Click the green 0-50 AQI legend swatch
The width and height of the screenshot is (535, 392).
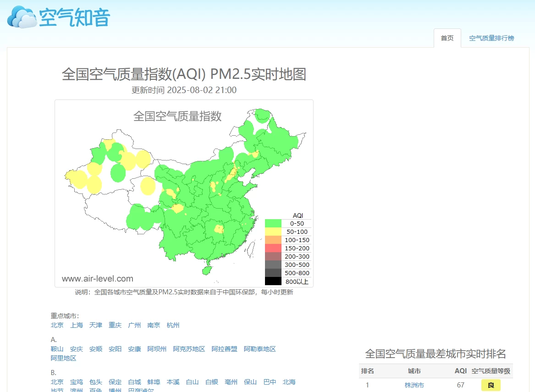pyautogui.click(x=273, y=224)
